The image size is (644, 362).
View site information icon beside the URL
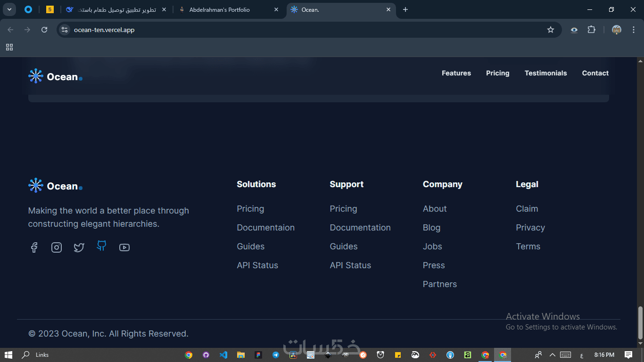click(65, 30)
